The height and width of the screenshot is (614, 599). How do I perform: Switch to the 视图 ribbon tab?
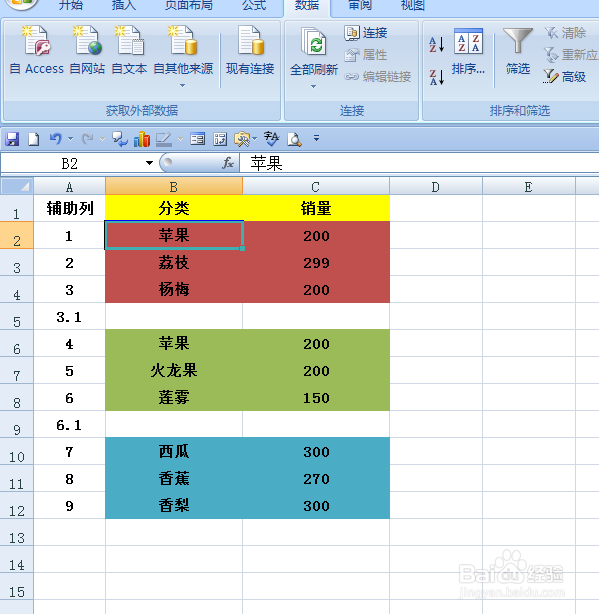413,5
